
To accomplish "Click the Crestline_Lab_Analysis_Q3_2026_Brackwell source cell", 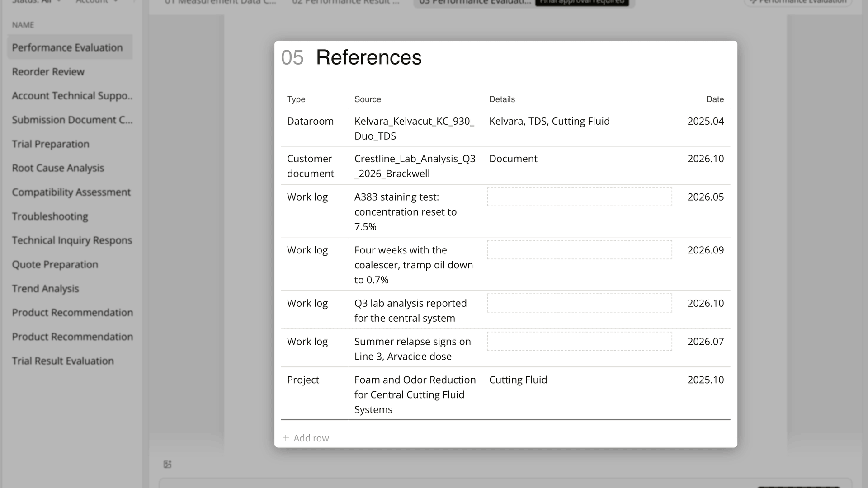I will [x=415, y=166].
